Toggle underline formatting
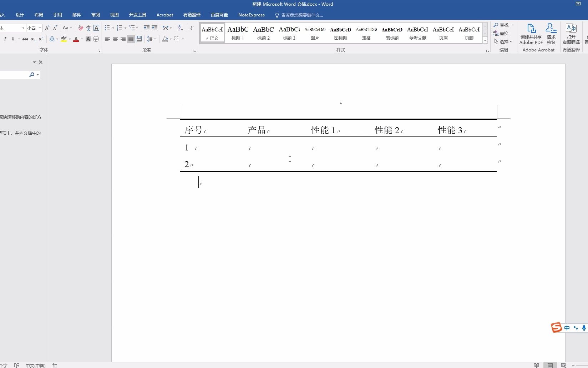This screenshot has height=368, width=588. (13, 39)
